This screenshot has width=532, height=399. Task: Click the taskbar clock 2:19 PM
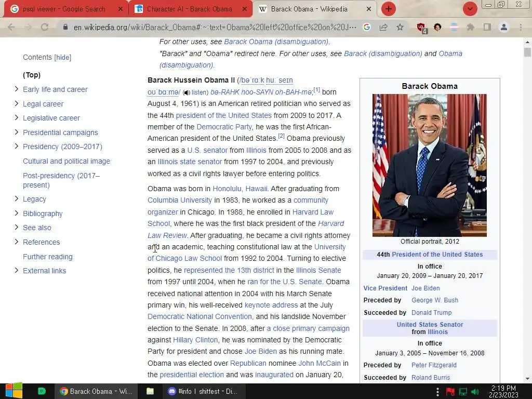pyautogui.click(x=503, y=391)
